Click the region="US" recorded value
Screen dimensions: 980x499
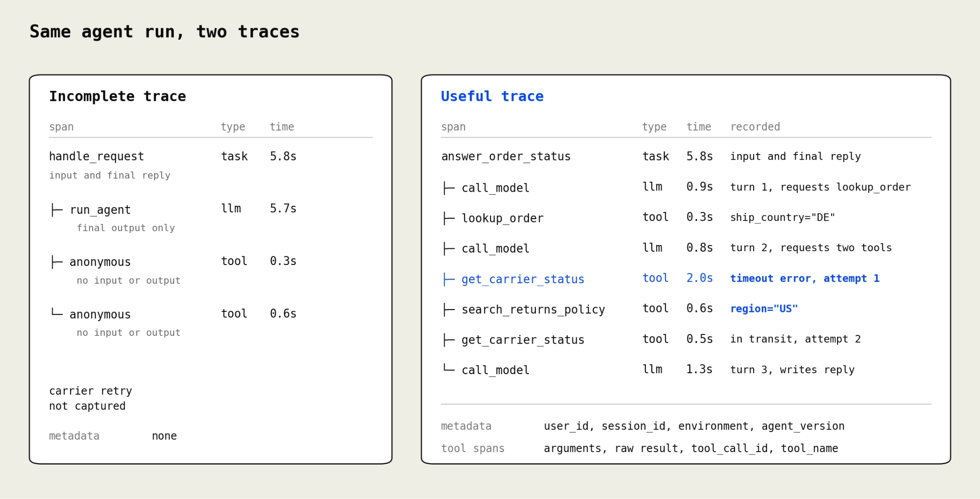764,309
